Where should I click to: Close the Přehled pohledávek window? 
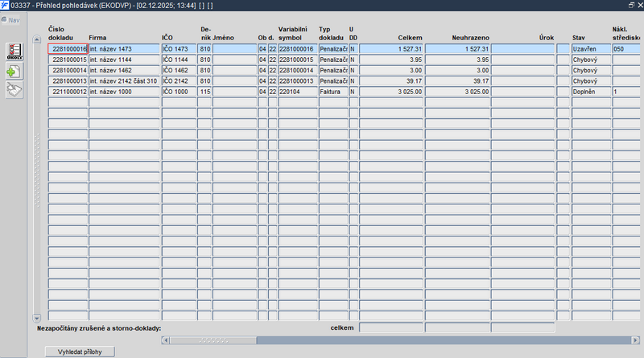coord(640,5)
